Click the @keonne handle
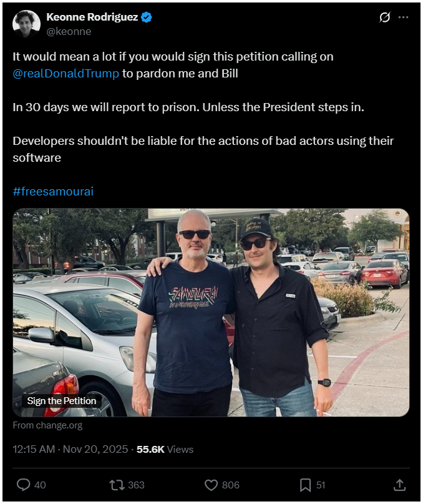This screenshot has width=423, height=504. point(69,31)
